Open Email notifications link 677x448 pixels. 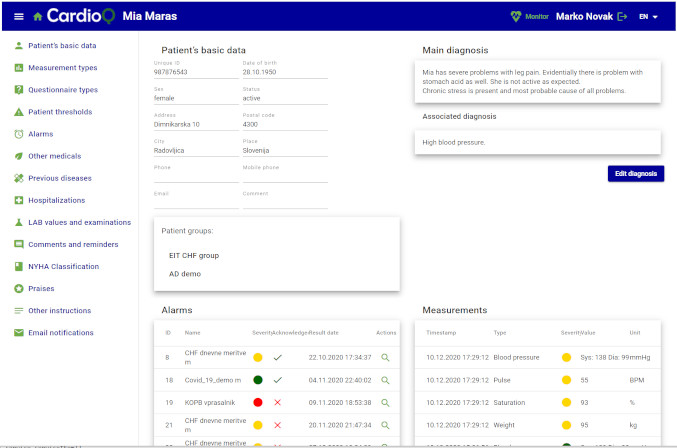coord(61,333)
